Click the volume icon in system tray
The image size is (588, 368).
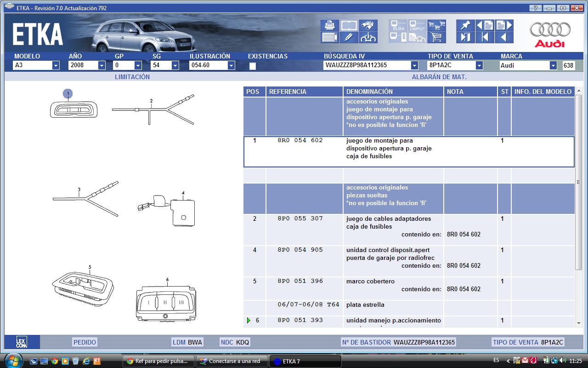(x=562, y=361)
